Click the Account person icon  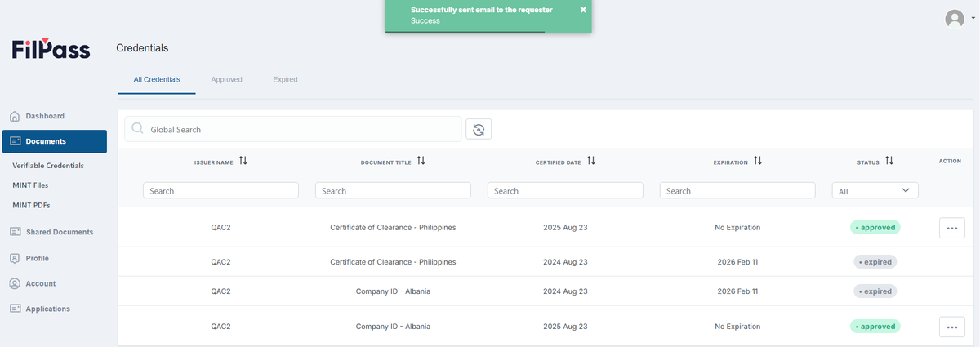click(x=15, y=283)
